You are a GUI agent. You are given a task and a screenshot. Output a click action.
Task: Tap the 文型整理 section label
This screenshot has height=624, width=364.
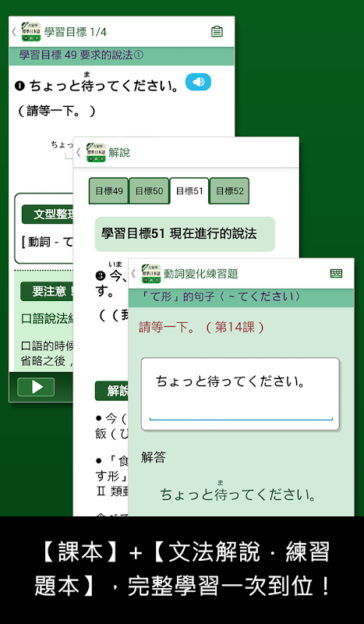point(48,214)
